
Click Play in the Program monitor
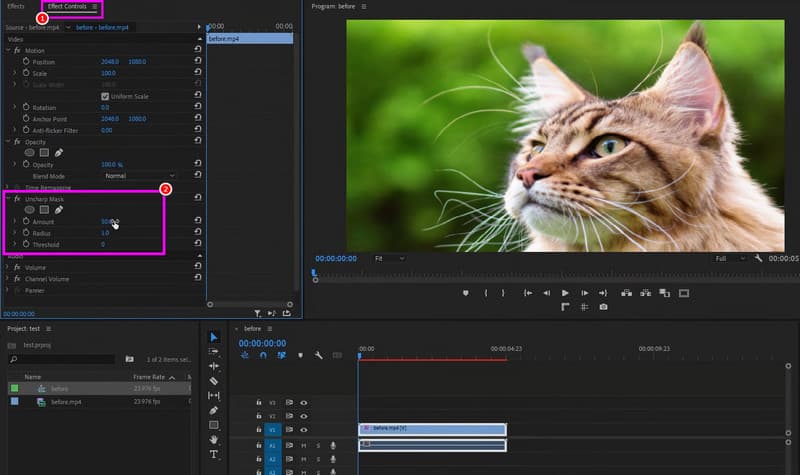[x=565, y=293]
